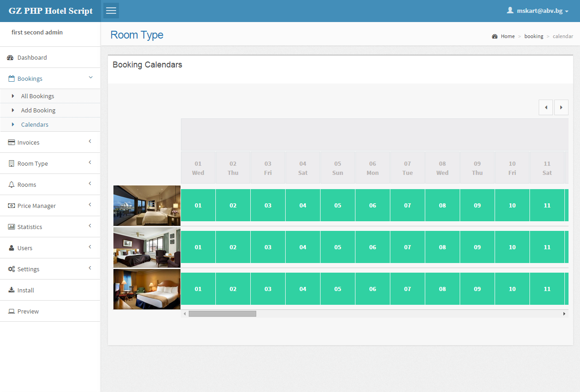Click the Settings gears icon
This screenshot has width=580, height=392.
click(x=11, y=269)
